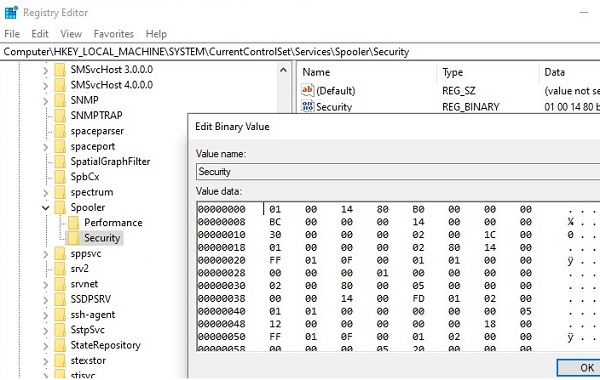Click the Value name field containing Security
Screen dimensions: 600x380
pyautogui.click(x=398, y=171)
